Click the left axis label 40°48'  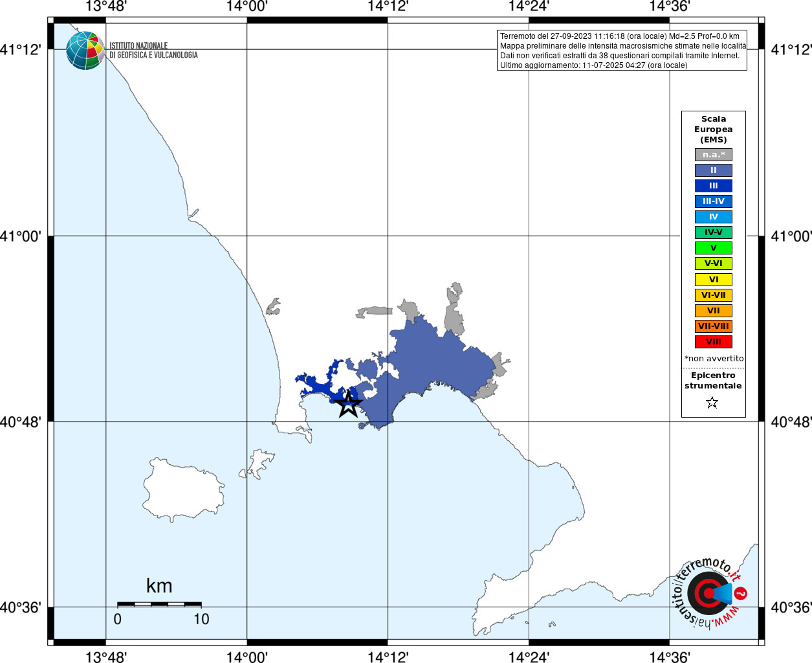coord(21,422)
